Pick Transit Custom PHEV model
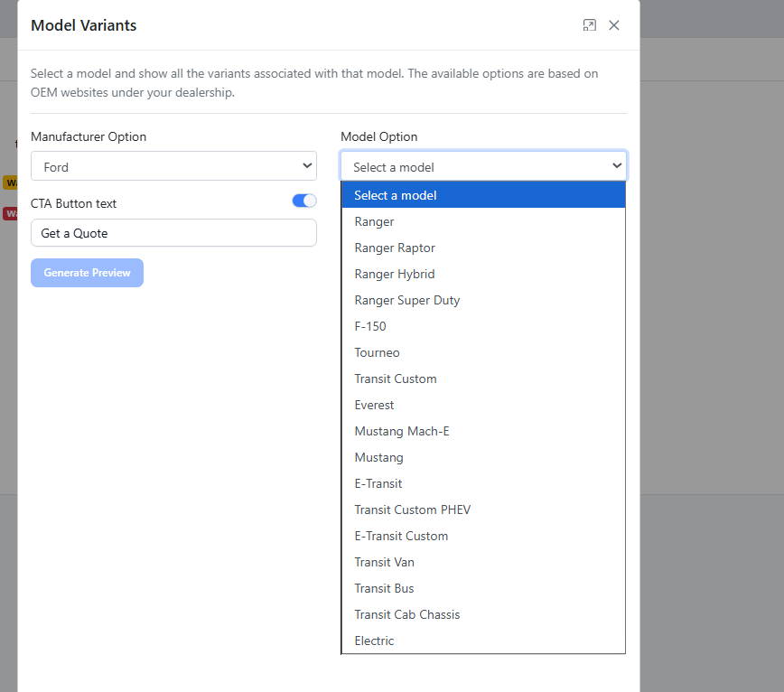 pyautogui.click(x=412, y=510)
